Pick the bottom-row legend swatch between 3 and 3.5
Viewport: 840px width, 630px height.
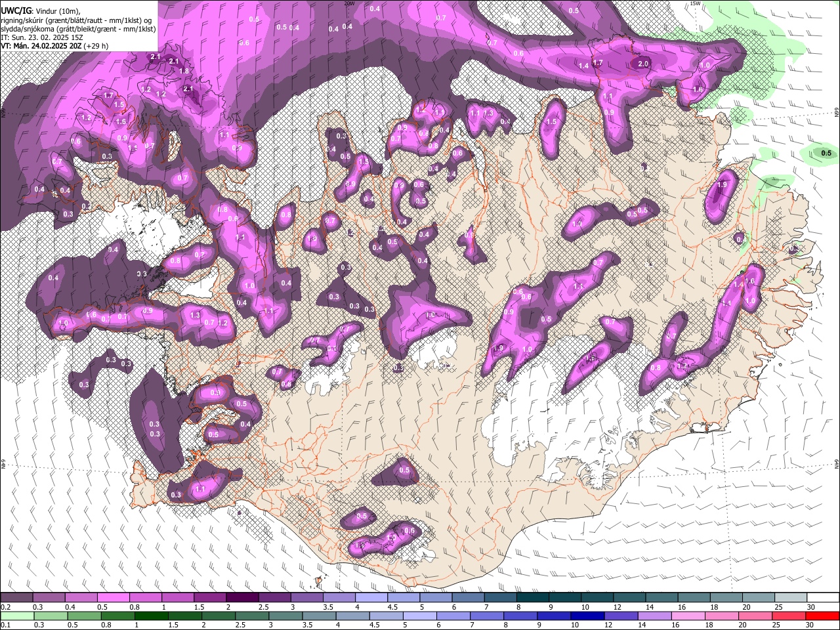coord(285,616)
